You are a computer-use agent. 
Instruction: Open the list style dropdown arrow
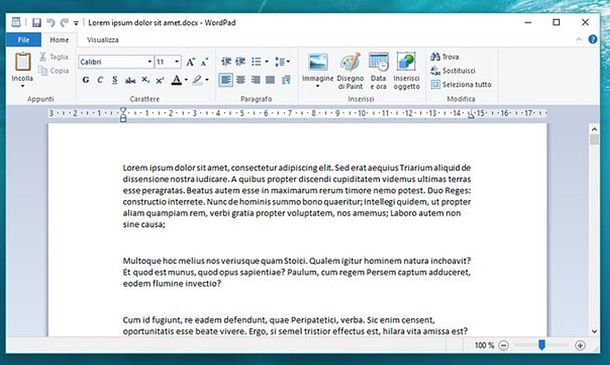tap(266, 61)
